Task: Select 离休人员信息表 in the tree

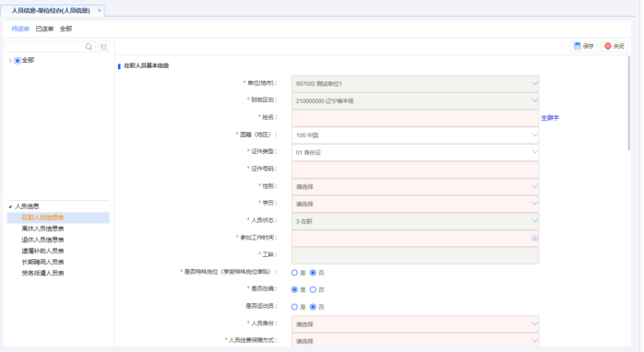Action: [42, 229]
